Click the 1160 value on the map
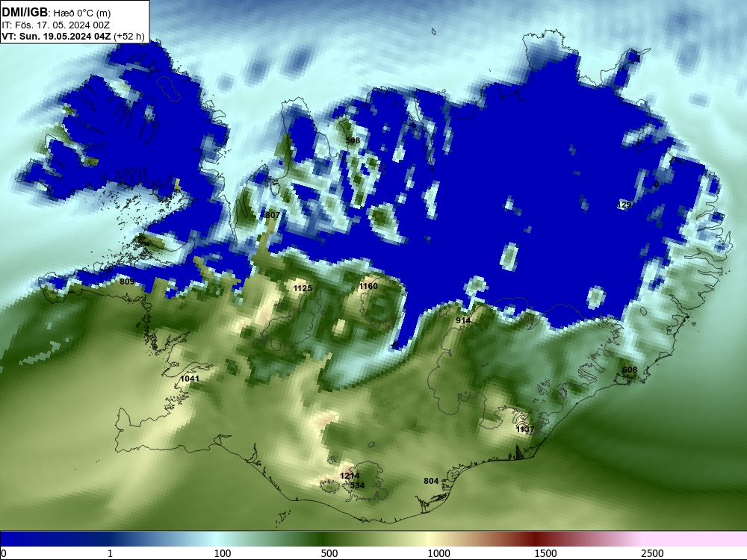Screen dimensions: 747x560 [x=368, y=286]
